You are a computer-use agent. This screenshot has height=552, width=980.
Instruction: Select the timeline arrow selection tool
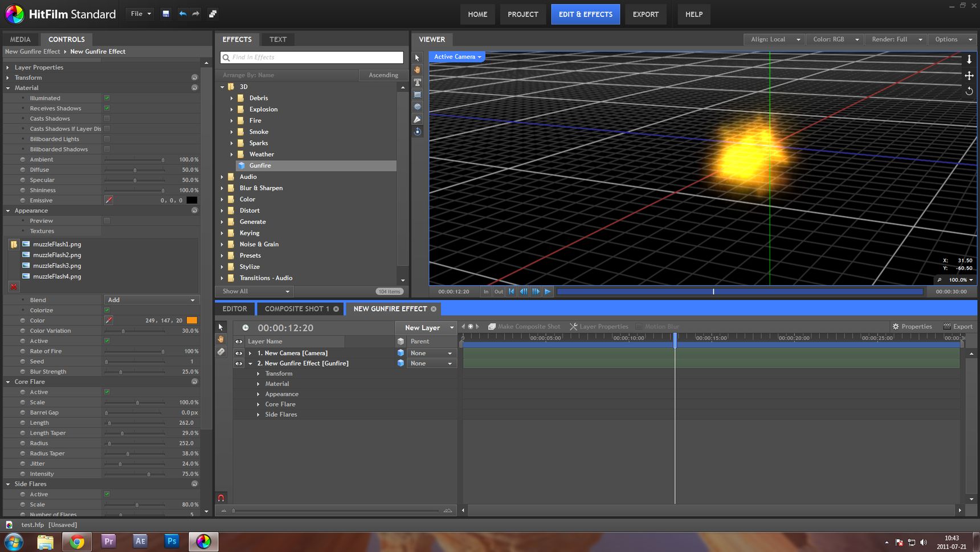[x=221, y=327]
